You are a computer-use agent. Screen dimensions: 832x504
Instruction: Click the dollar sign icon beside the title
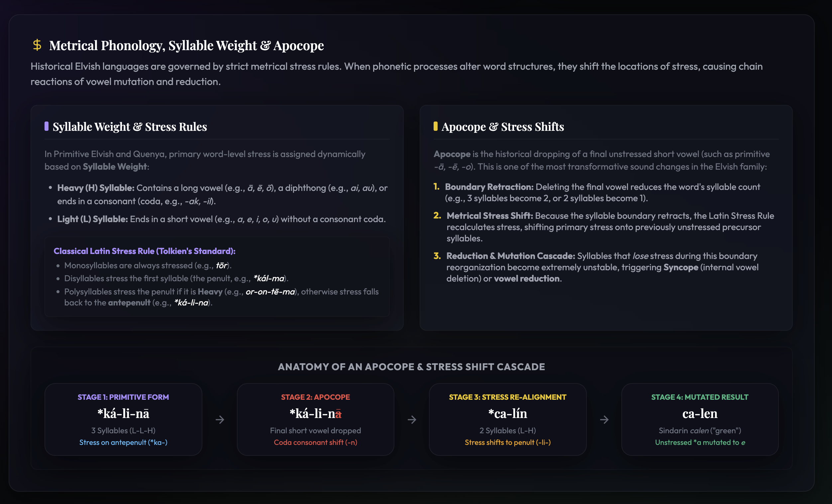click(37, 45)
